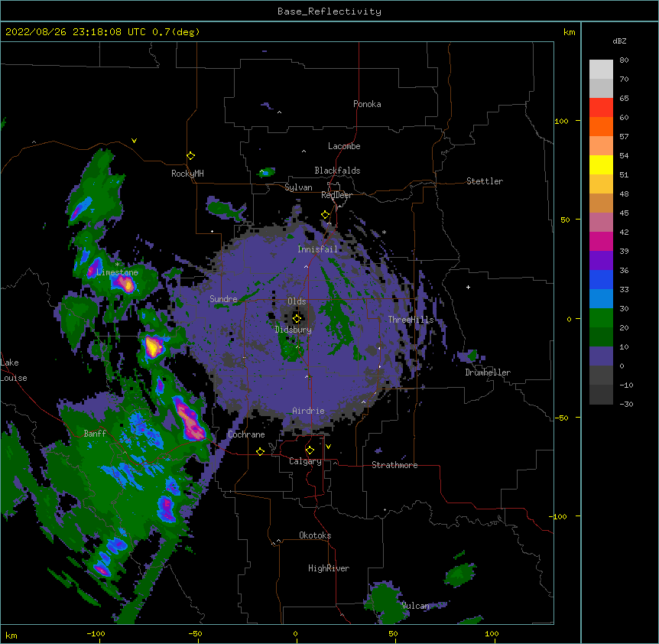Click the -50 tick label on the bottom axis
The width and height of the screenshot is (659, 644).
(x=195, y=633)
